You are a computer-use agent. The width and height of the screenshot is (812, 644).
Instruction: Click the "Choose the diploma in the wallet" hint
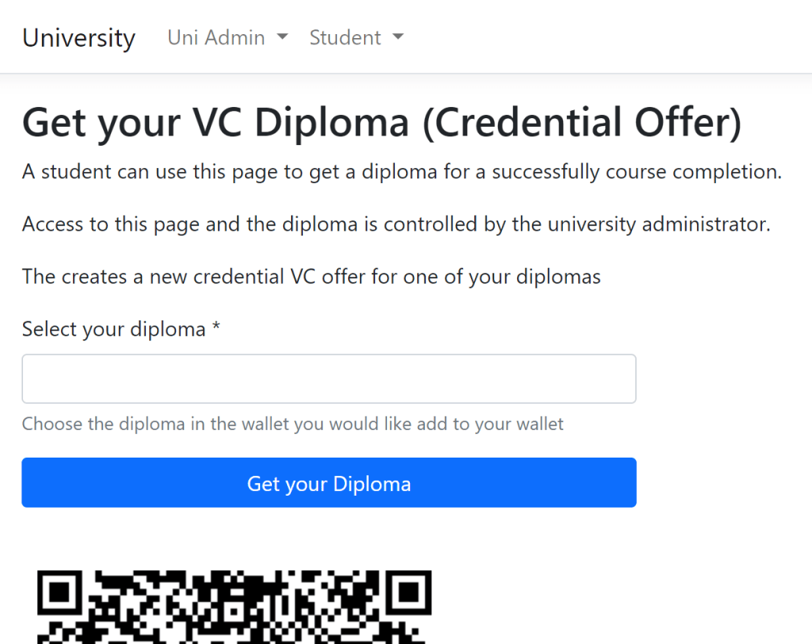coord(293,424)
